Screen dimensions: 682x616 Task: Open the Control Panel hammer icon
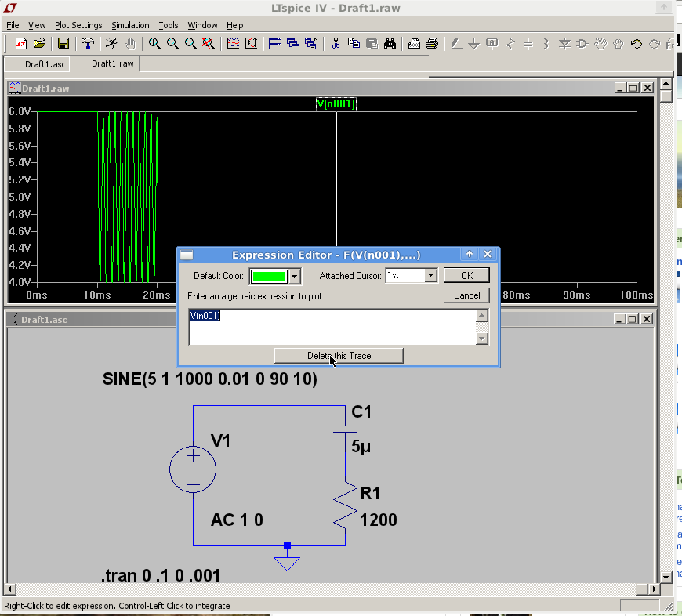(x=88, y=43)
